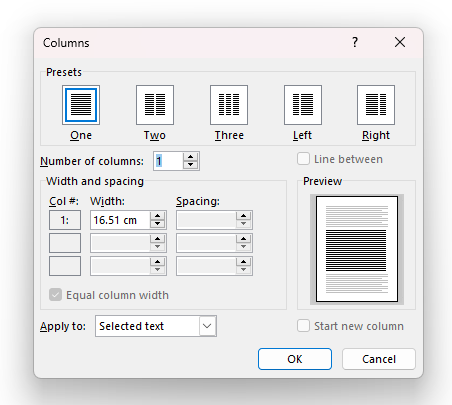The image size is (452, 405).
Task: Select the One column preset icon
Action: pos(81,105)
